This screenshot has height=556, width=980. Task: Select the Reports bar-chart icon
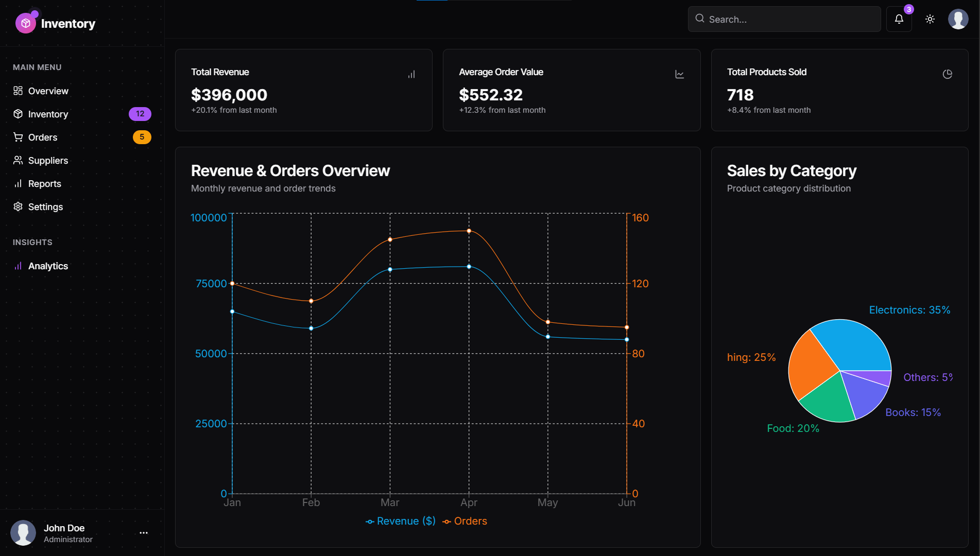(18, 183)
